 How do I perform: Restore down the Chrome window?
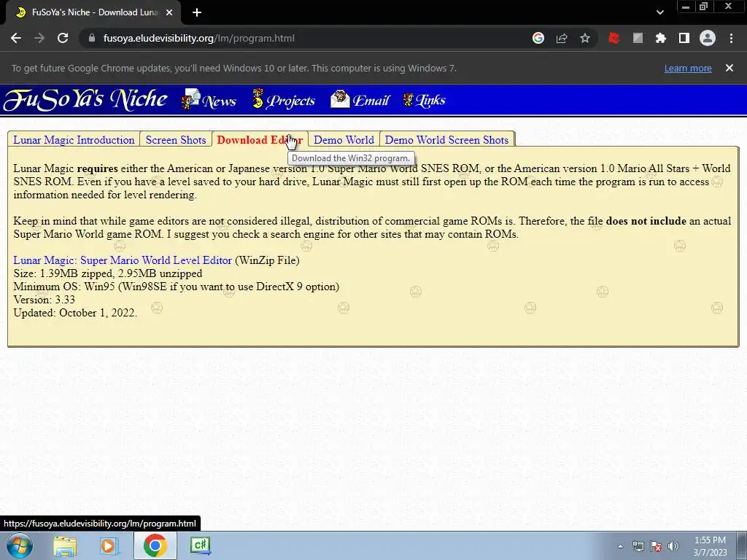[704, 7]
